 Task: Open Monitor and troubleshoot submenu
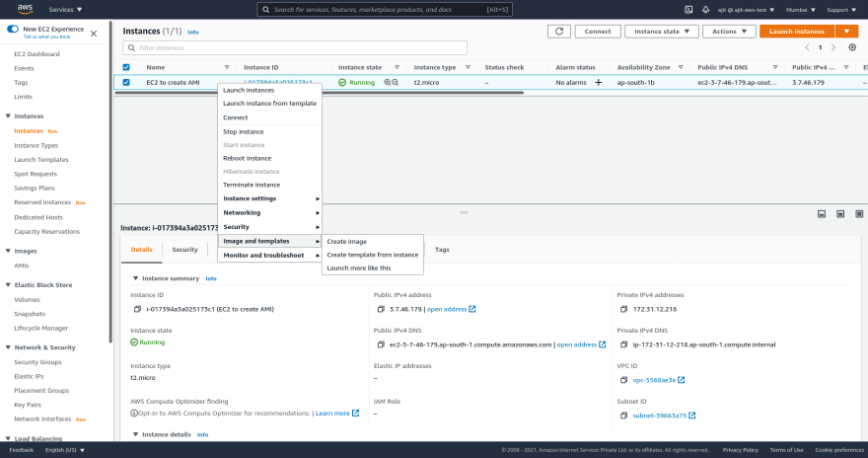click(x=269, y=256)
